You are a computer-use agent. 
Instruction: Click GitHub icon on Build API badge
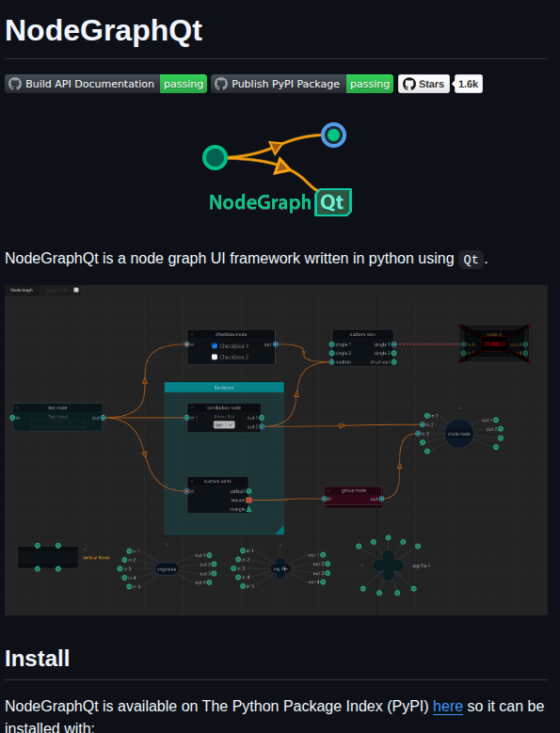tap(15, 84)
